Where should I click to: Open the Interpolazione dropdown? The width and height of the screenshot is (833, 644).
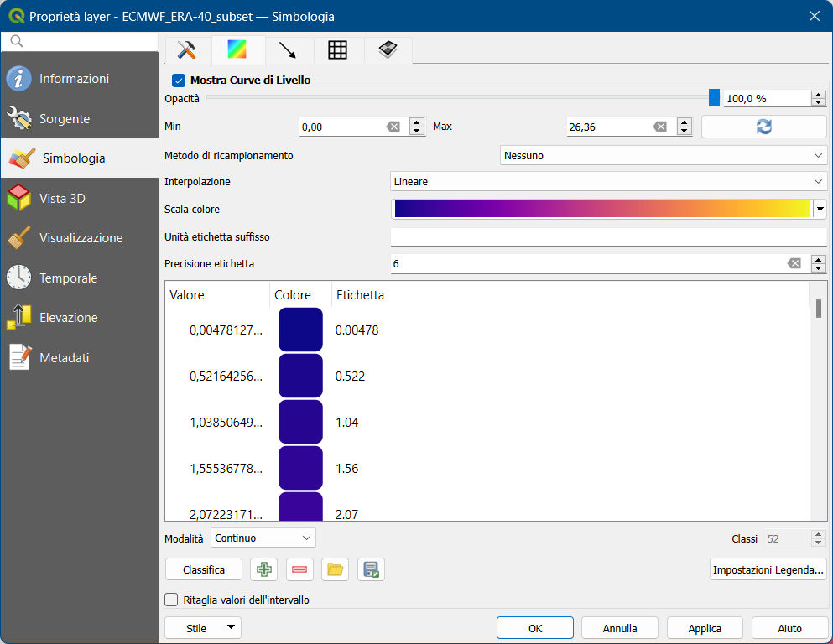(x=608, y=182)
